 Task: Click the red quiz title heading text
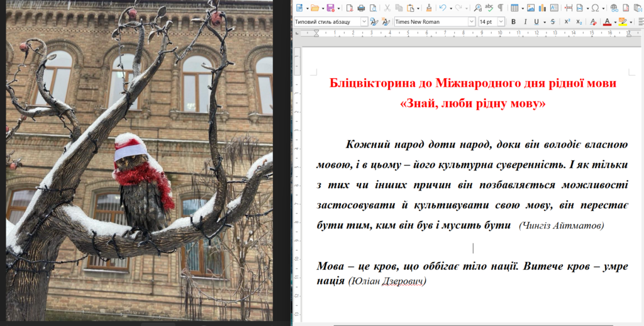(x=472, y=83)
